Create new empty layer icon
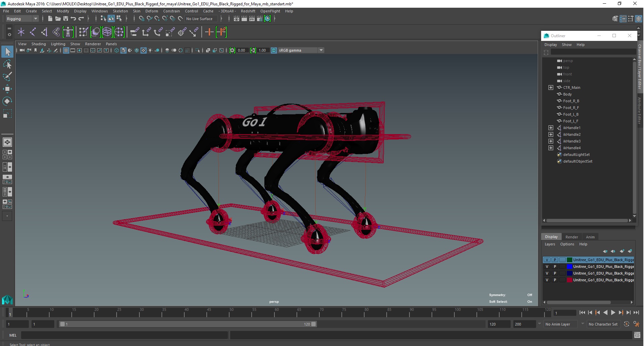 [x=622, y=251]
